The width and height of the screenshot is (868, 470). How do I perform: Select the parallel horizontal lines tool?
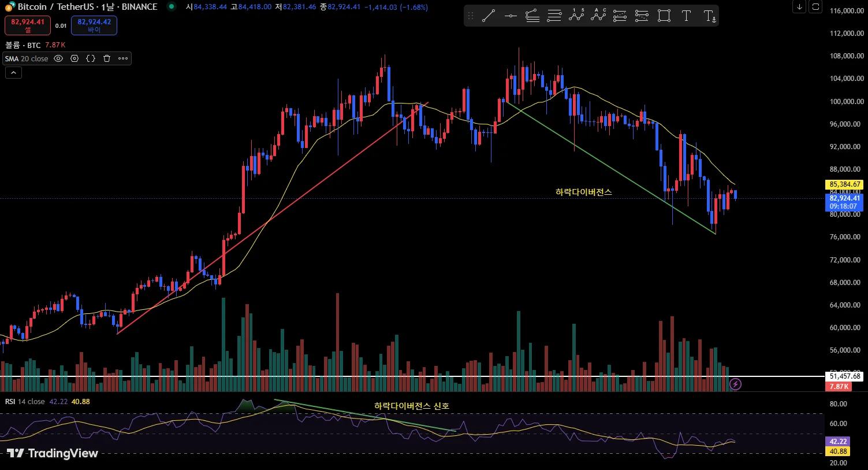[x=554, y=16]
